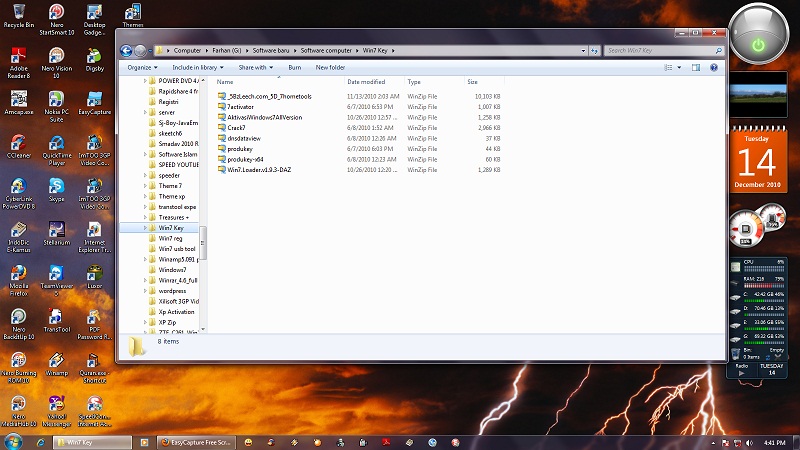Screen dimensions: 800x450
Task: Click Computer in the address breadcrumb
Action: tap(187, 51)
